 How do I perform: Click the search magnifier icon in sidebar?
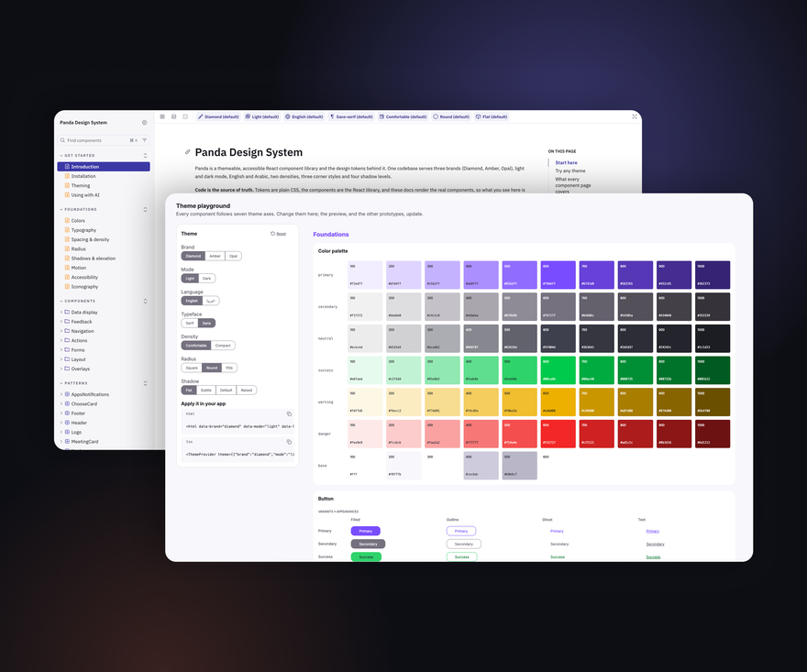tap(62, 140)
